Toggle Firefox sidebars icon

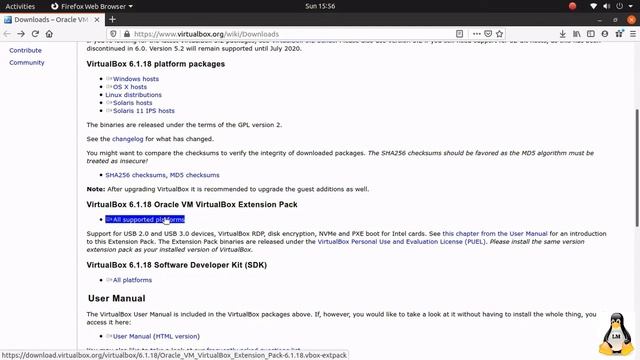click(591, 34)
